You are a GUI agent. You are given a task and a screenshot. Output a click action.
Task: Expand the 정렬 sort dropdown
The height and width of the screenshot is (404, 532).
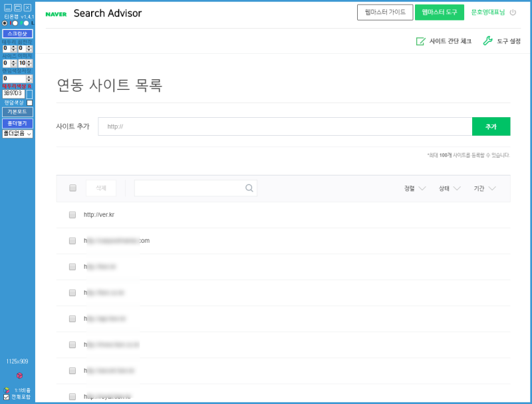[414, 188]
